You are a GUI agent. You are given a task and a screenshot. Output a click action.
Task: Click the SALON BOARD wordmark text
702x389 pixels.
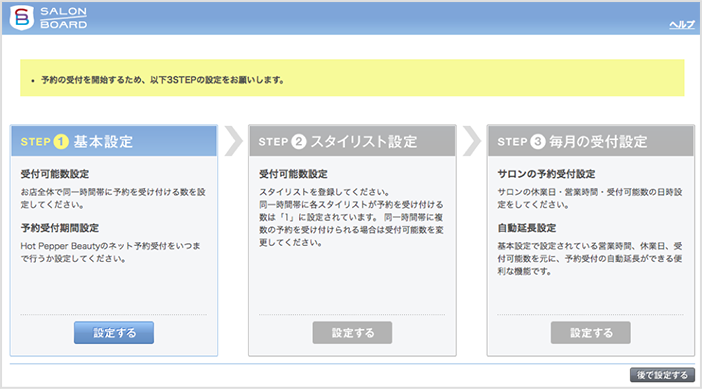point(64,18)
